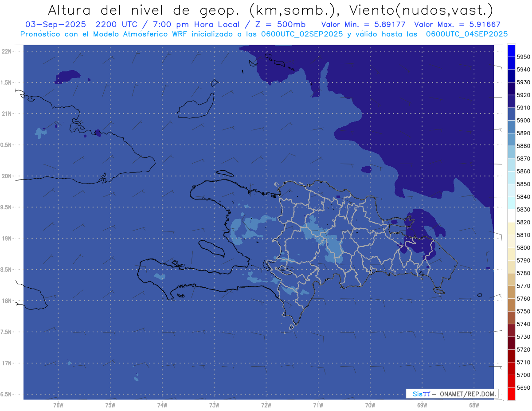Click the '22N' latitude label
Screen dimensions: 532x411
coord(7,51)
